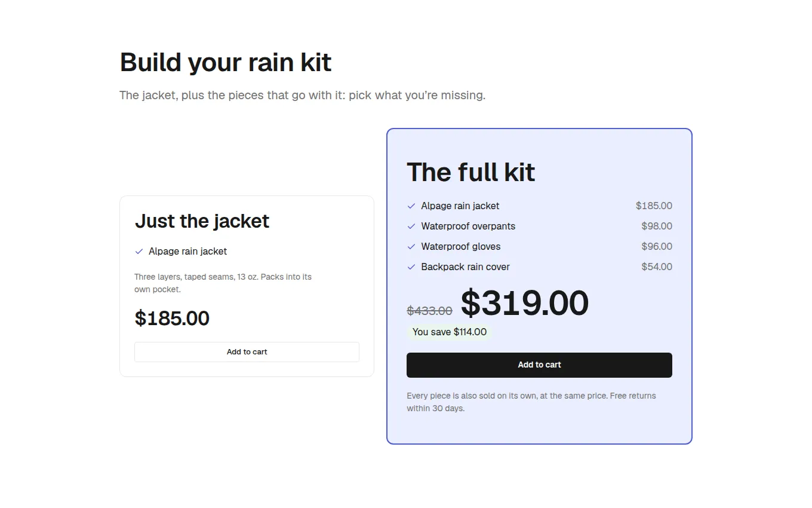This screenshot has width=812, height=508.
Task: Click checkmark icon beside Backpack rain cover
Action: [411, 267]
